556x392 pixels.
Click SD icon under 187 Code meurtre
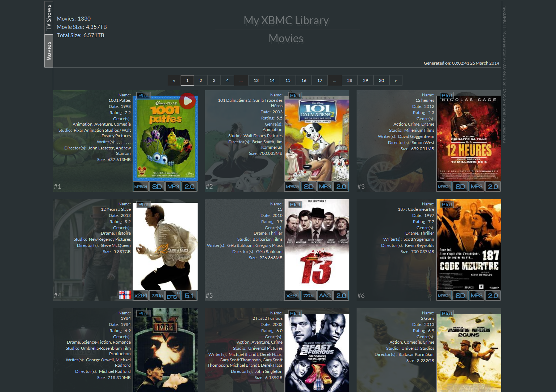(x=461, y=296)
